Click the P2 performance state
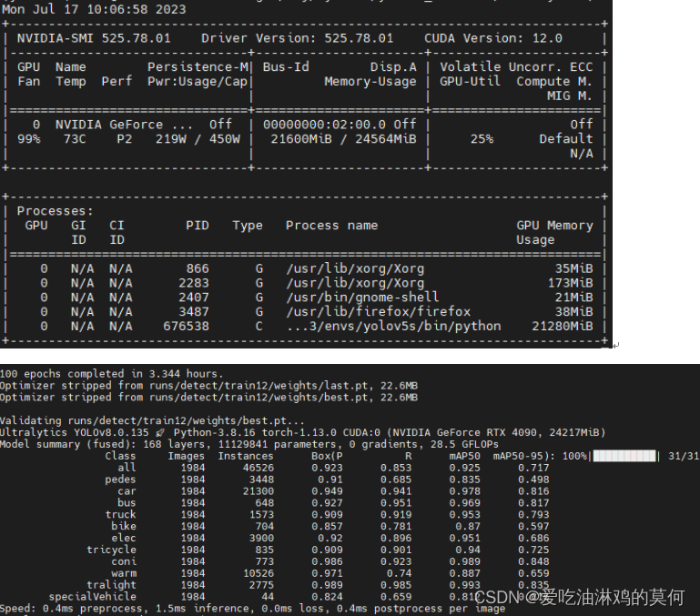This screenshot has height=616, width=700. (x=124, y=139)
